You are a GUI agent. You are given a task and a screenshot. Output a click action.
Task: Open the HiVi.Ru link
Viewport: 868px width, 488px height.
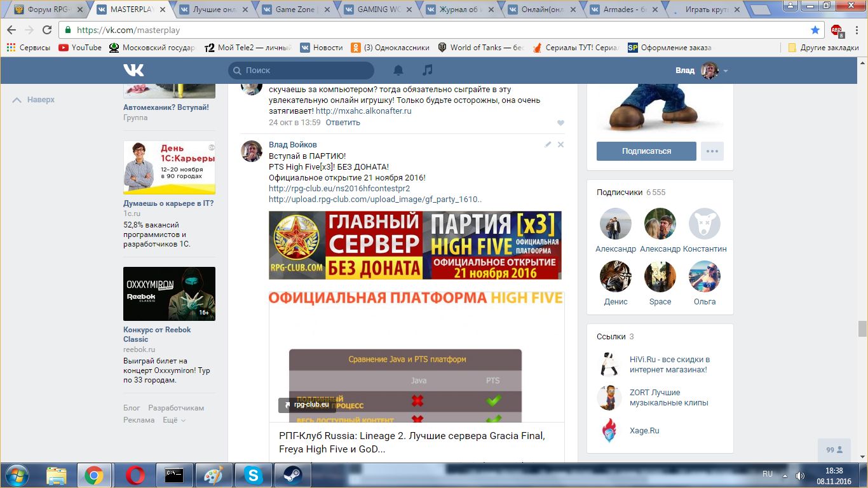(670, 364)
